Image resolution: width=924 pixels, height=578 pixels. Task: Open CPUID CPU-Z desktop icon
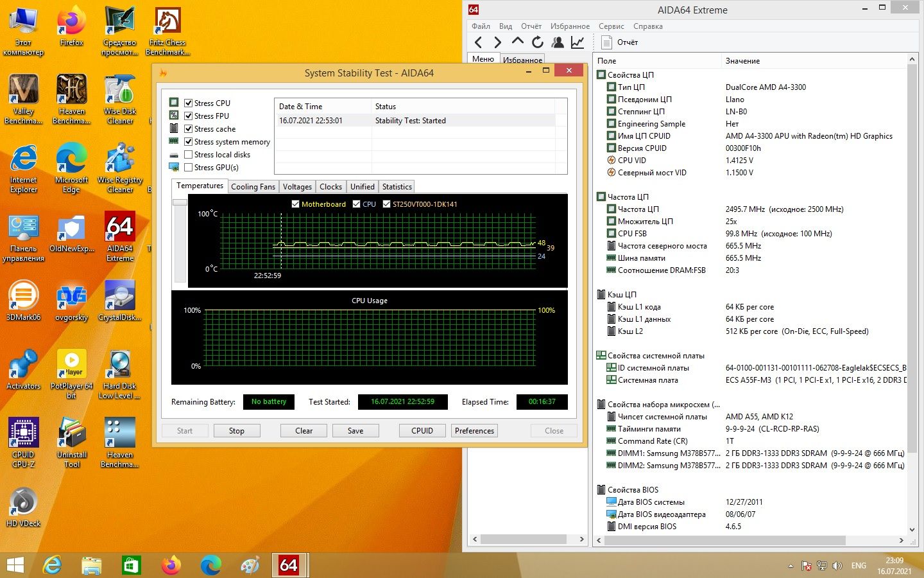coord(23,442)
